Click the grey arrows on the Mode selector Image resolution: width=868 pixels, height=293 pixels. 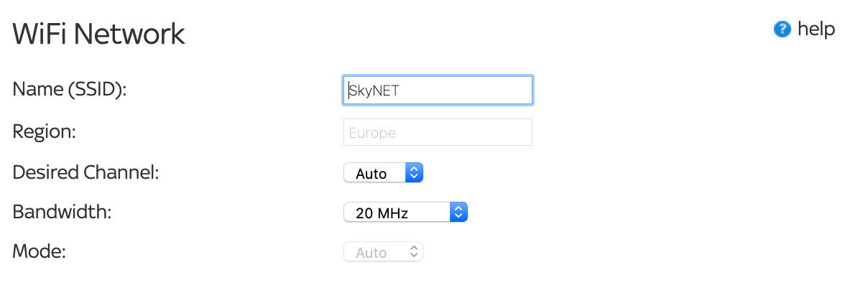(413, 252)
